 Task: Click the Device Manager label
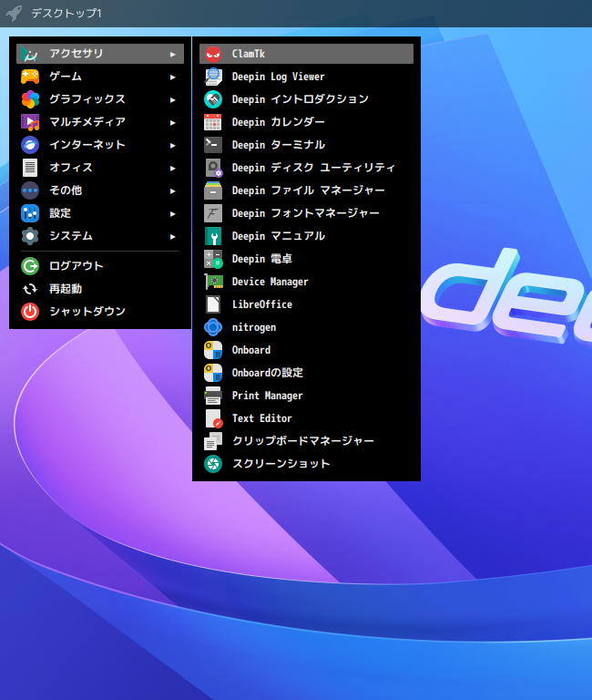[270, 283]
